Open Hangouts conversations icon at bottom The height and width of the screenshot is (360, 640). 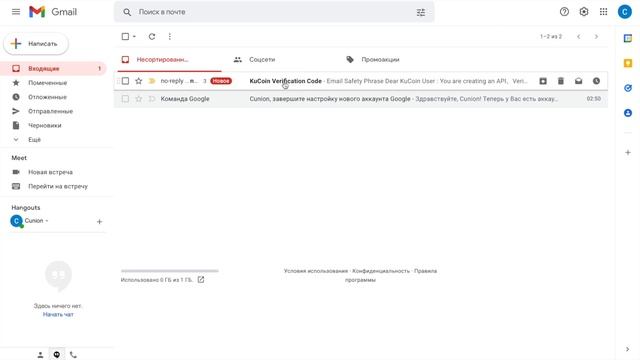[x=56, y=355]
